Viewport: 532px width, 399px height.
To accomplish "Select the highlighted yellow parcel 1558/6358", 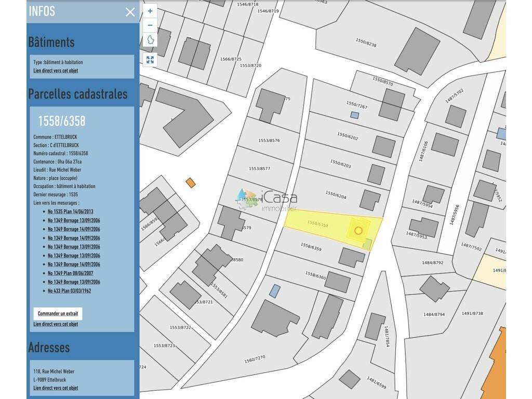I will click(x=317, y=224).
